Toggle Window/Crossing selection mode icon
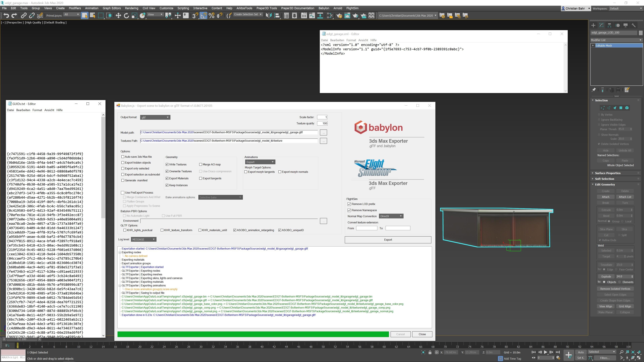This screenshot has width=644, height=362. (x=109, y=15)
